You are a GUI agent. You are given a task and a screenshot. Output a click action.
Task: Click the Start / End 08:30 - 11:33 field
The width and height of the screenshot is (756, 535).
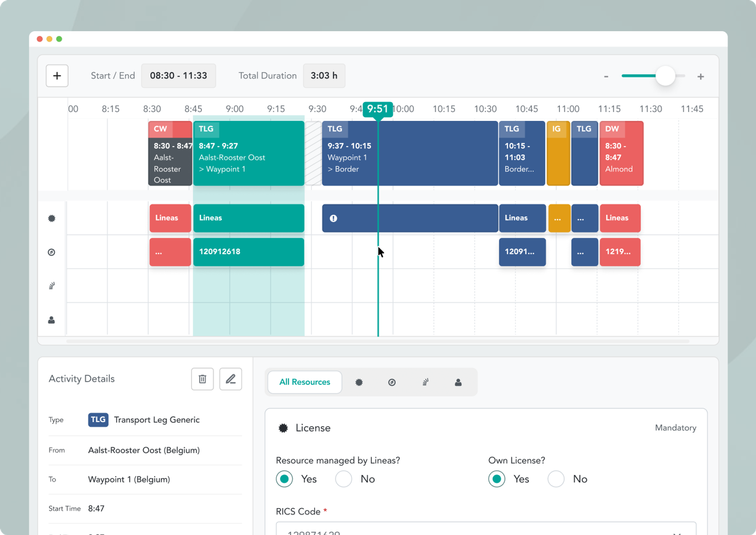pos(179,76)
